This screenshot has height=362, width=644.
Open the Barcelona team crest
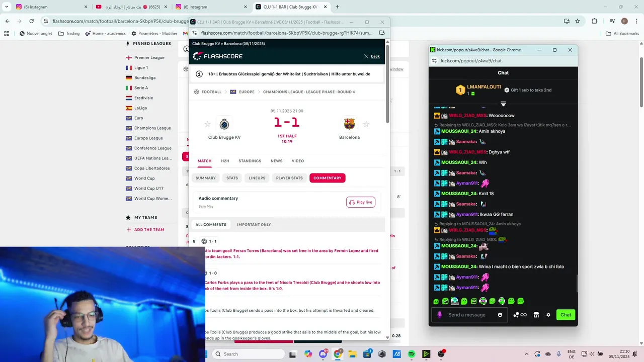coord(349,124)
